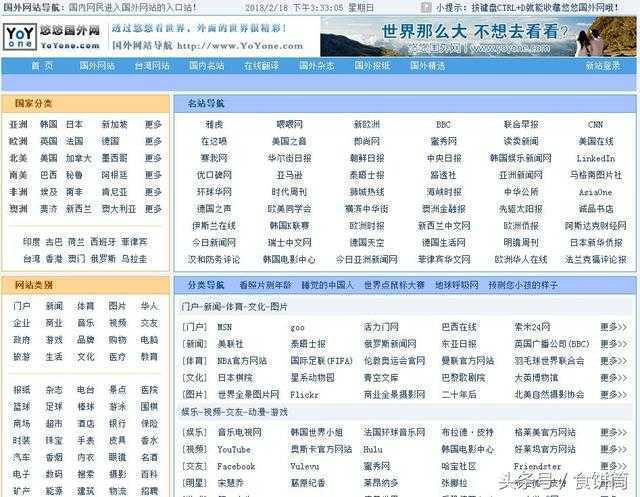Open the 加拿大 country link

click(79, 158)
